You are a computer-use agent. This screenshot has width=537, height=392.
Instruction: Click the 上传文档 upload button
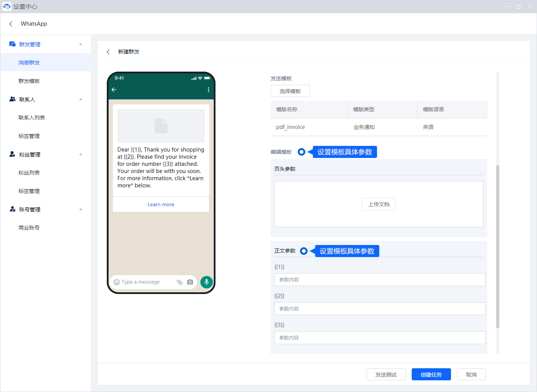[x=379, y=204]
